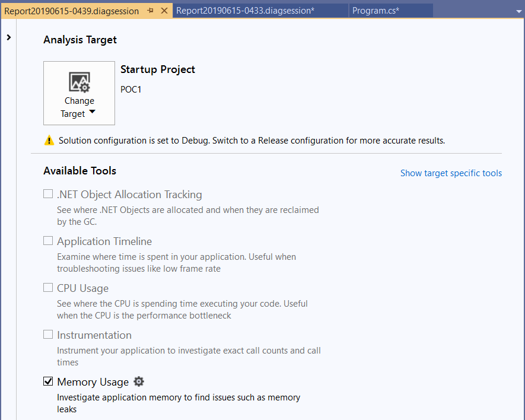Viewport: 525px width, 420px height.
Task: Click the POC1 project name
Action: pyautogui.click(x=131, y=90)
